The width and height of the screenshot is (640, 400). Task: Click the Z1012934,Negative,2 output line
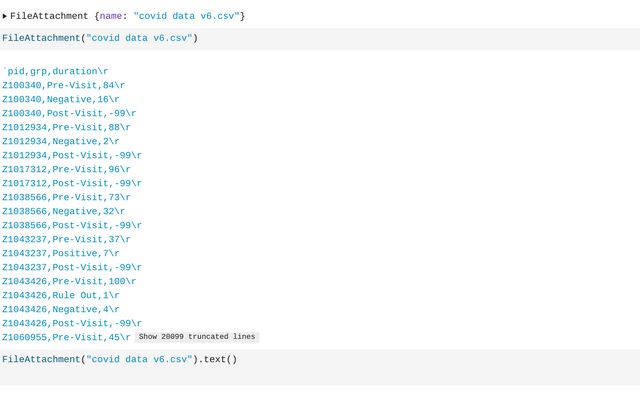tap(60, 142)
